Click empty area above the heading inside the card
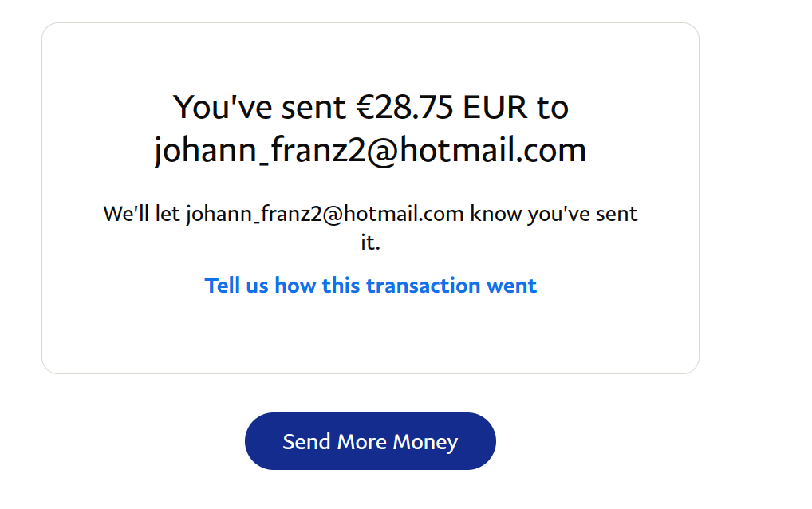Viewport: 812px width, 509px height. point(370,56)
